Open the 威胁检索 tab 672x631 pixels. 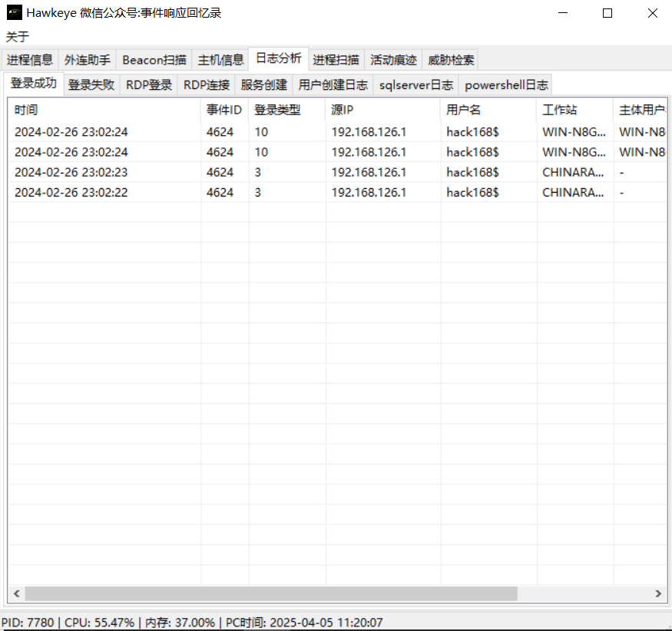tap(451, 60)
